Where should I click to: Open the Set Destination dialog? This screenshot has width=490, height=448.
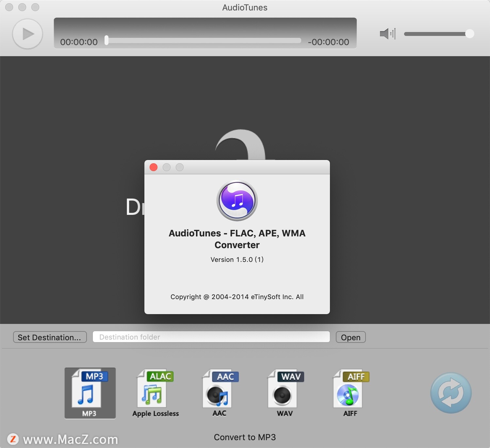(x=50, y=337)
